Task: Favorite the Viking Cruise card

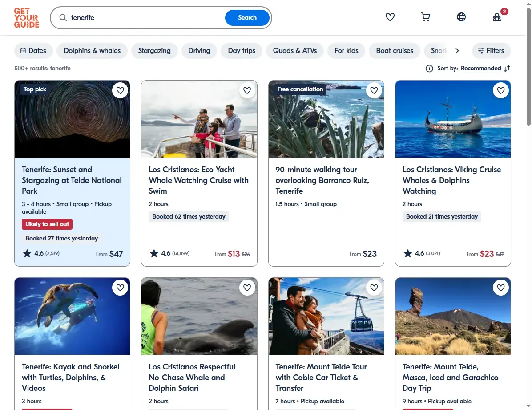Action: pos(501,90)
